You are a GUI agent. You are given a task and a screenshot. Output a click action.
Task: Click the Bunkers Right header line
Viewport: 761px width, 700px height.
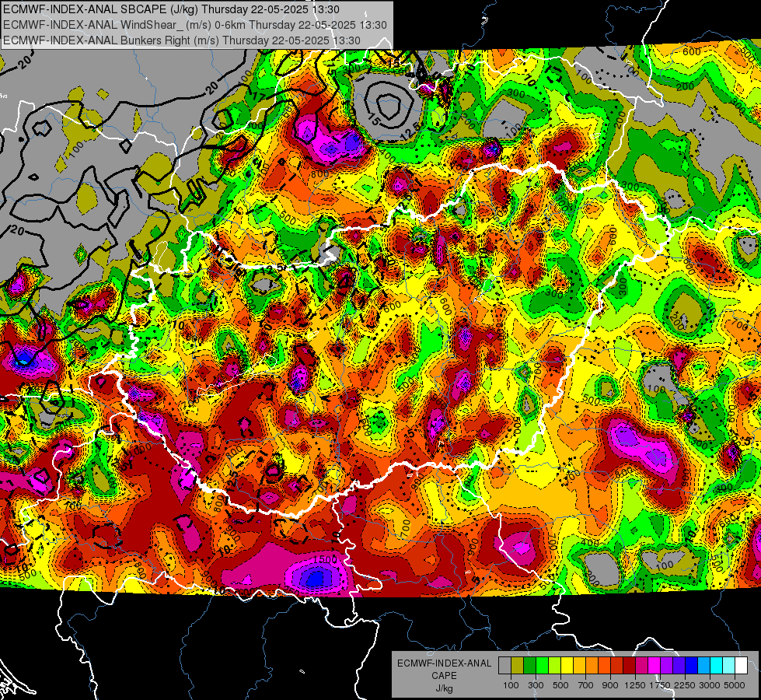coord(182,40)
